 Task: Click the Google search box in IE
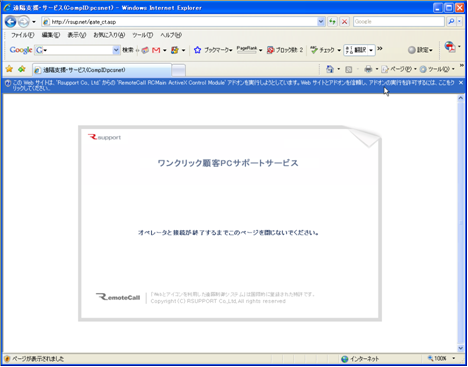(x=399, y=22)
